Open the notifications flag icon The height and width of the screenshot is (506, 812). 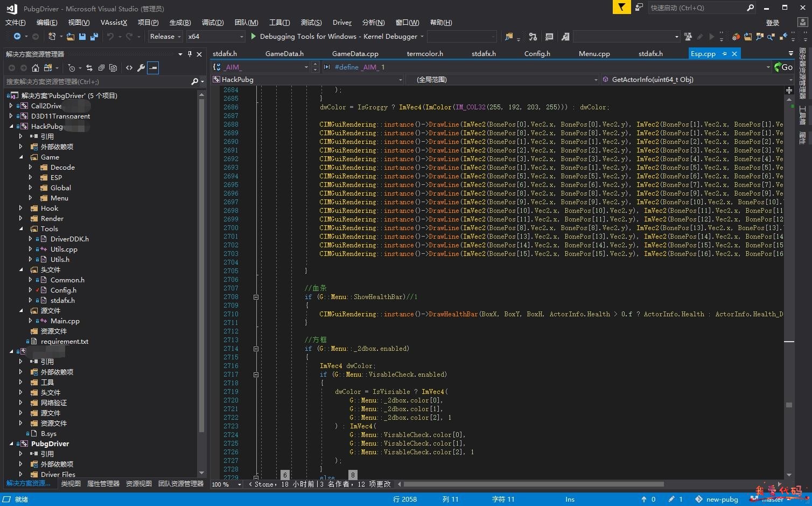pos(622,8)
